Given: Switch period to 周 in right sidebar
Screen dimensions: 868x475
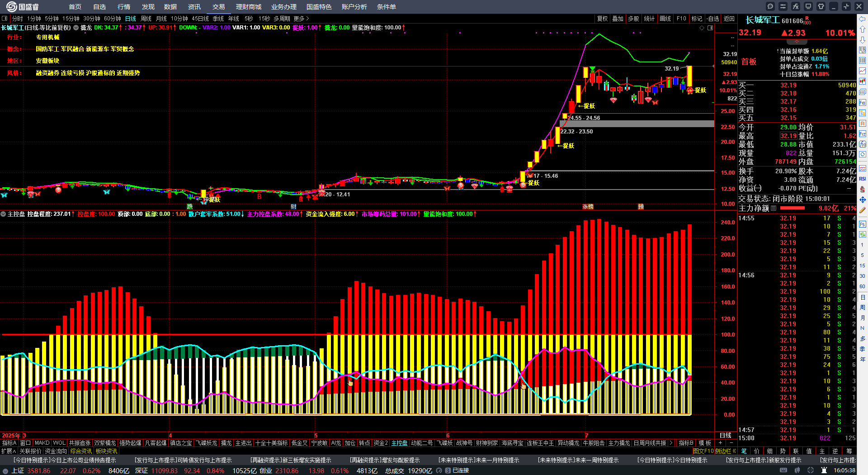Looking at the screenshot, I should tap(863, 308).
